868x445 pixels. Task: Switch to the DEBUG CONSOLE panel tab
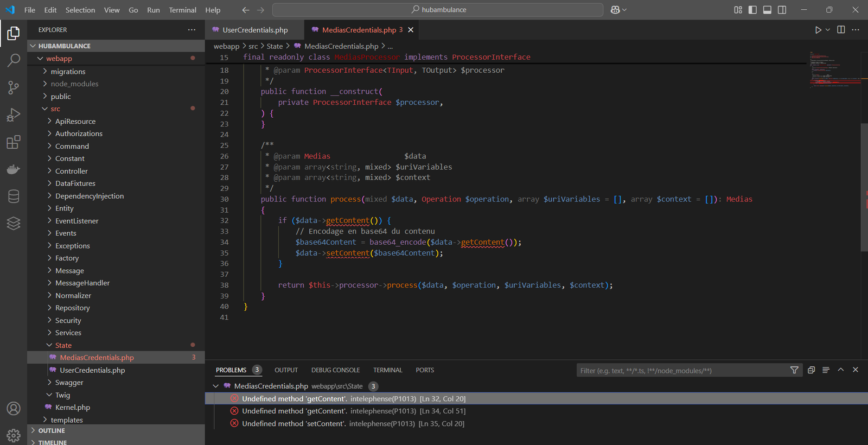tap(335, 370)
